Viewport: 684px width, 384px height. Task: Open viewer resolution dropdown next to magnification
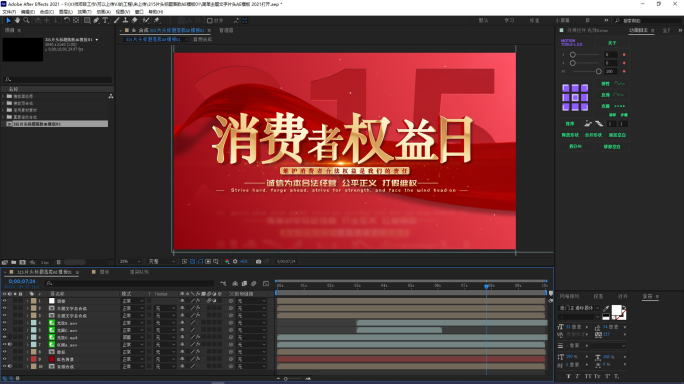(162, 261)
